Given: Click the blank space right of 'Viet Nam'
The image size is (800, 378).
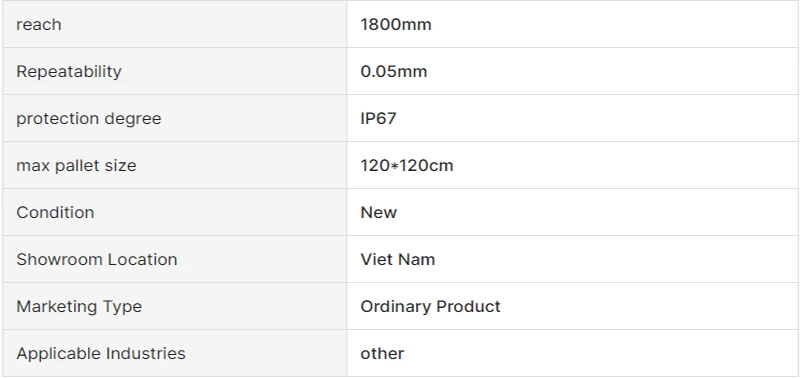Looking at the screenshot, I should [x=617, y=259].
